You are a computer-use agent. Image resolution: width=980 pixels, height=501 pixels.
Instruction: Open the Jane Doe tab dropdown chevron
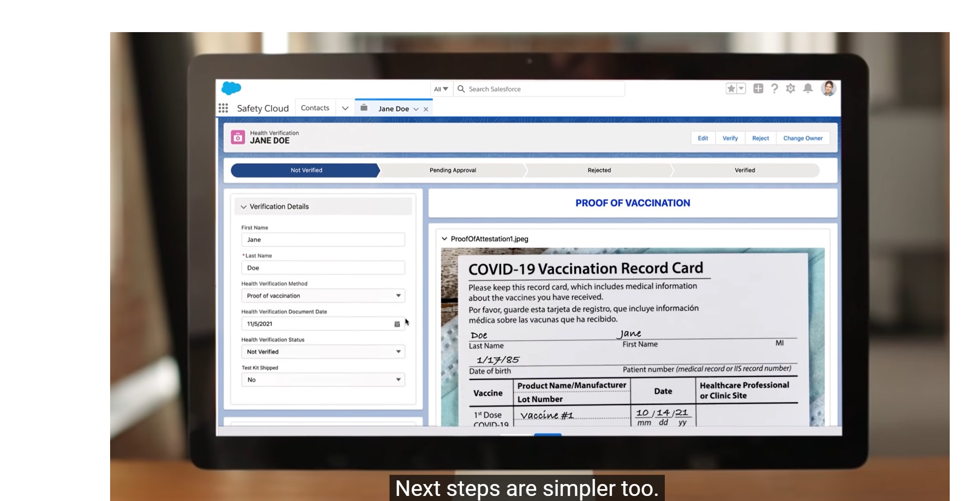416,109
